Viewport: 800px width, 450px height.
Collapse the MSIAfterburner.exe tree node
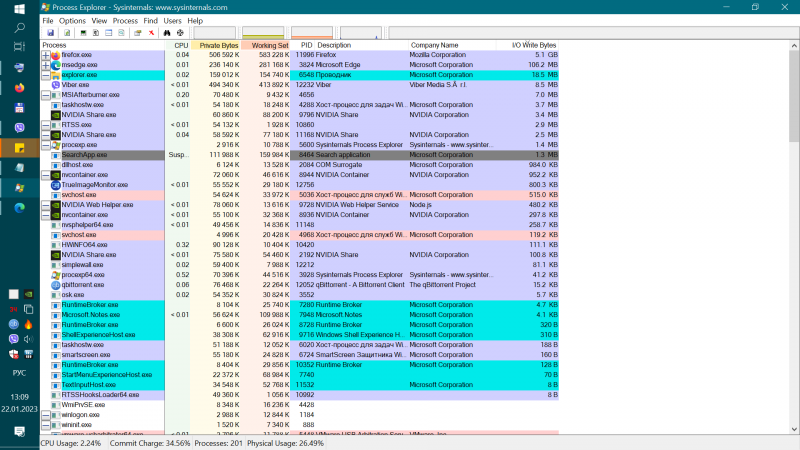(45, 95)
